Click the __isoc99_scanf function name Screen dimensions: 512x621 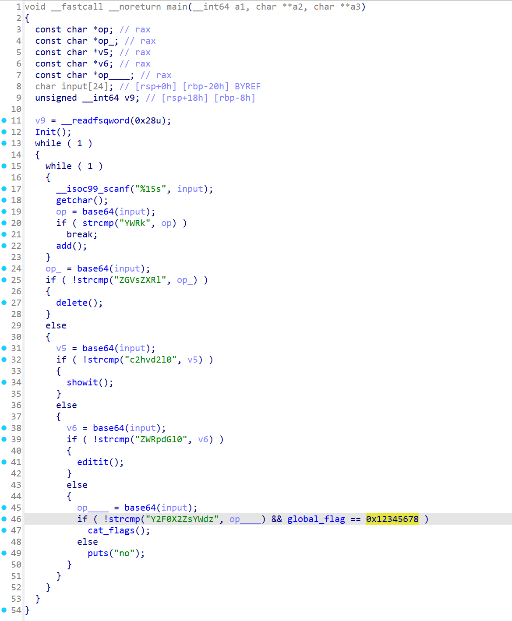pyautogui.click(x=93, y=189)
